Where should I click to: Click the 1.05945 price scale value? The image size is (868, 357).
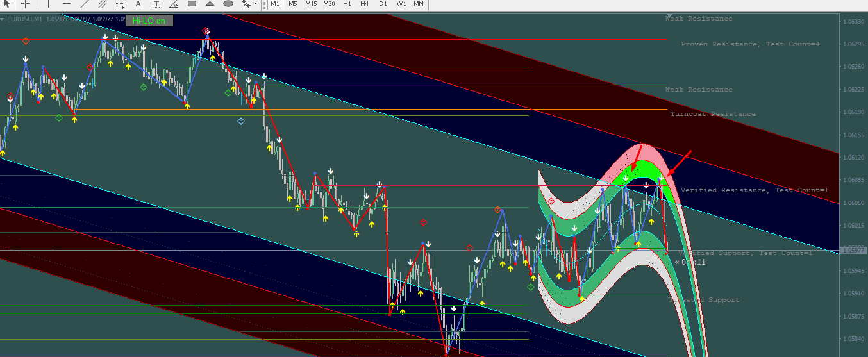[x=853, y=271]
